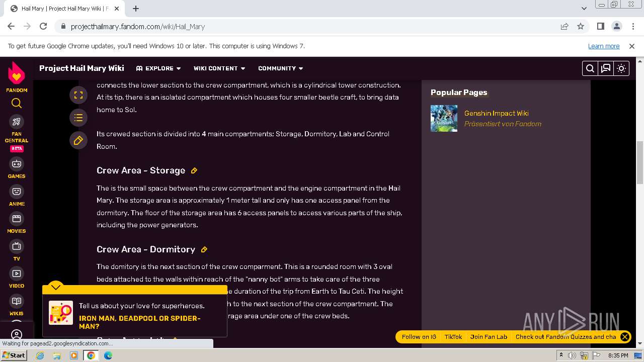The image size is (644, 362).
Task: Click the Popular Pages heading
Action: click(459, 93)
